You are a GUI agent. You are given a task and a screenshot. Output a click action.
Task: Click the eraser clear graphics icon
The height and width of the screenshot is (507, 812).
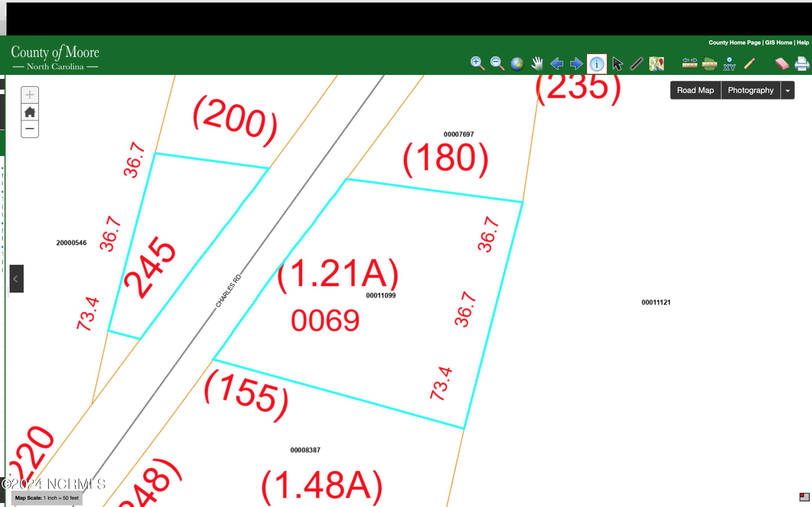[782, 64]
